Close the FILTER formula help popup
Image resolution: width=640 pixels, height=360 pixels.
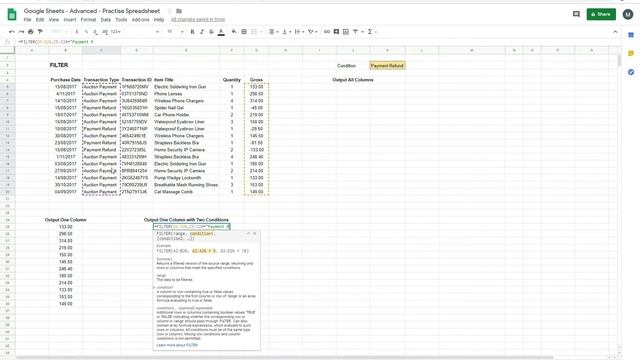(x=255, y=233)
